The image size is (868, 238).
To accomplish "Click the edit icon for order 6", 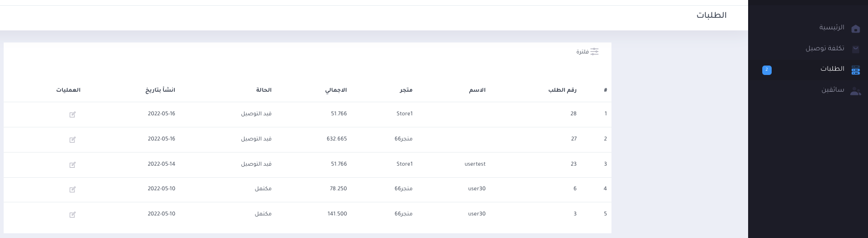I will pyautogui.click(x=73, y=189).
